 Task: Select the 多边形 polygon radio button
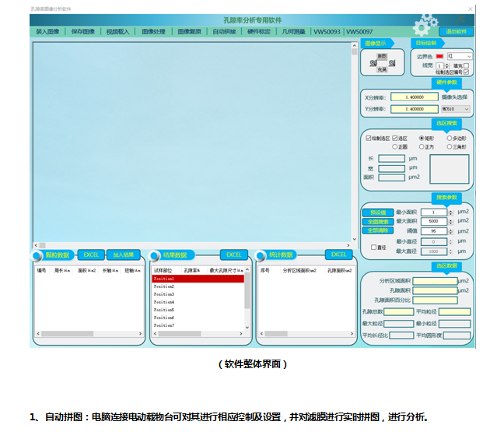[x=450, y=138]
